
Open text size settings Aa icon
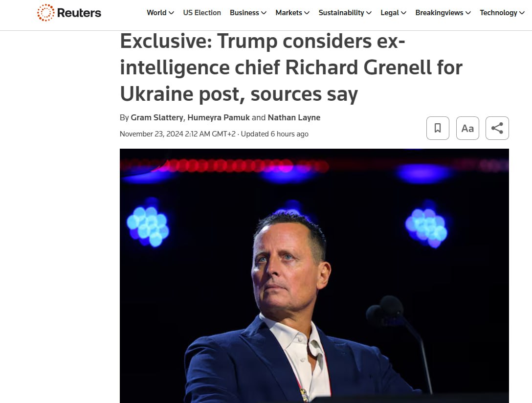pyautogui.click(x=467, y=128)
